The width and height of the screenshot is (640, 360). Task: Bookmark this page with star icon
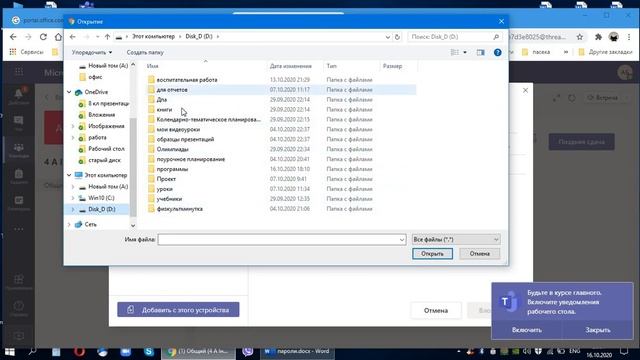[x=580, y=37]
